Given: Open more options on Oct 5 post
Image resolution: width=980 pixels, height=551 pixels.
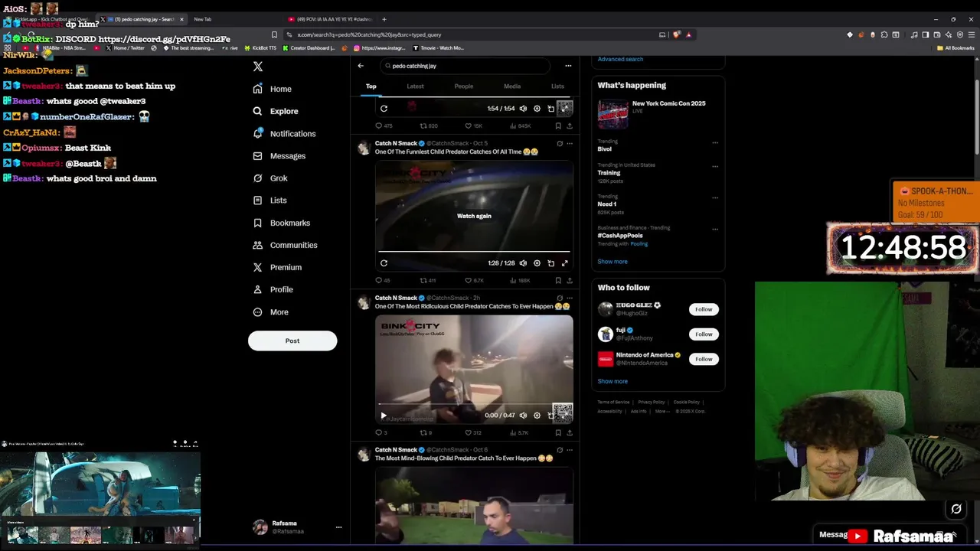Looking at the screenshot, I should [x=569, y=143].
